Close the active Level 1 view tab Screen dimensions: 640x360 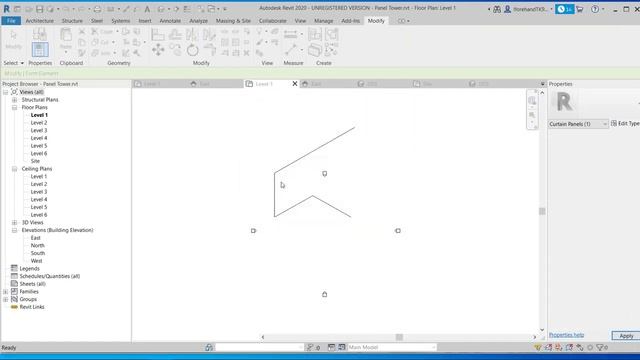(295, 84)
